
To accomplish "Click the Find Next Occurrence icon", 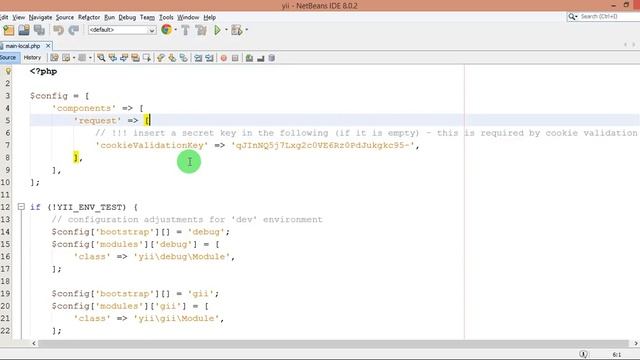I will pos(124,58).
